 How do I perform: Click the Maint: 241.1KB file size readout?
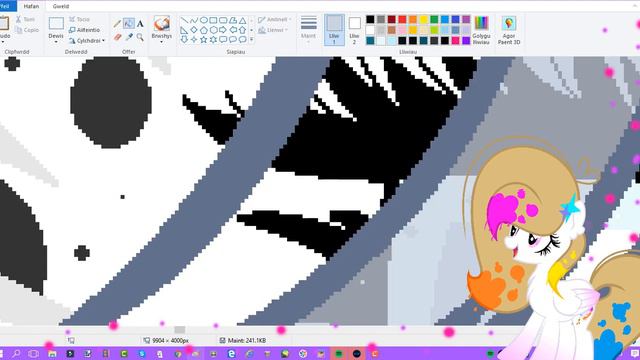coord(243,340)
